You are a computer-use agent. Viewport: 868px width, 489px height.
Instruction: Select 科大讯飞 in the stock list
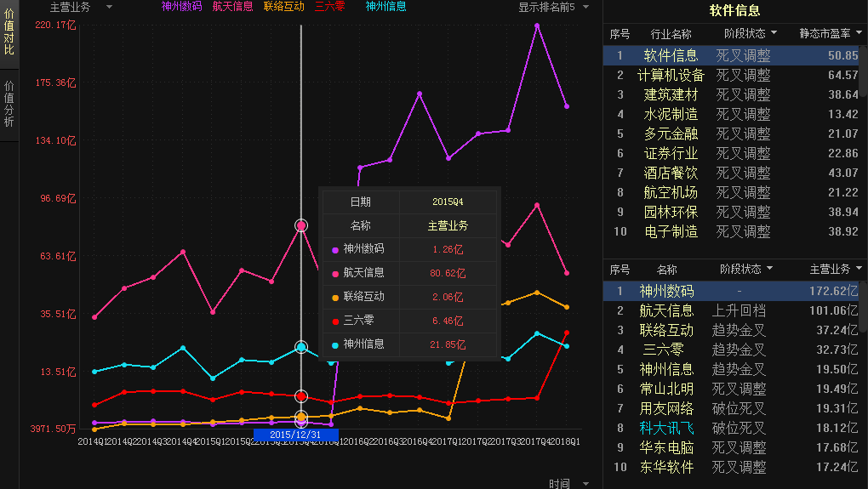click(x=733, y=428)
